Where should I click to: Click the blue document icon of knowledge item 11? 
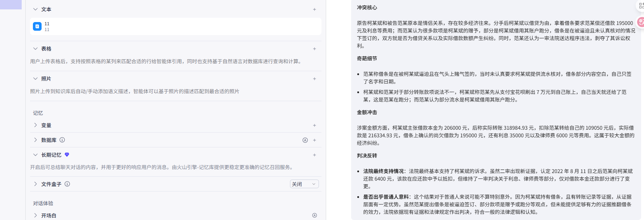click(37, 26)
